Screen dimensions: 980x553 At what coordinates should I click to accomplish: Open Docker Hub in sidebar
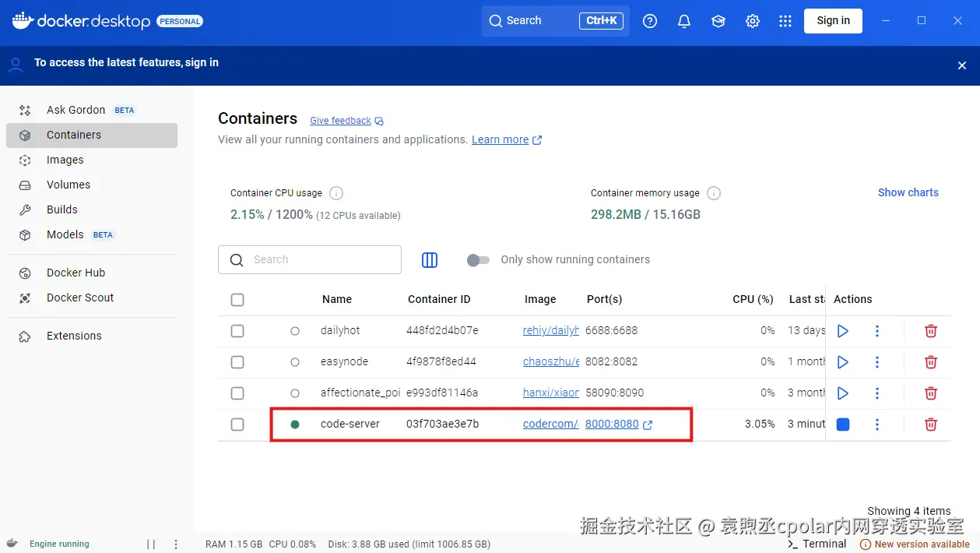click(x=92, y=273)
